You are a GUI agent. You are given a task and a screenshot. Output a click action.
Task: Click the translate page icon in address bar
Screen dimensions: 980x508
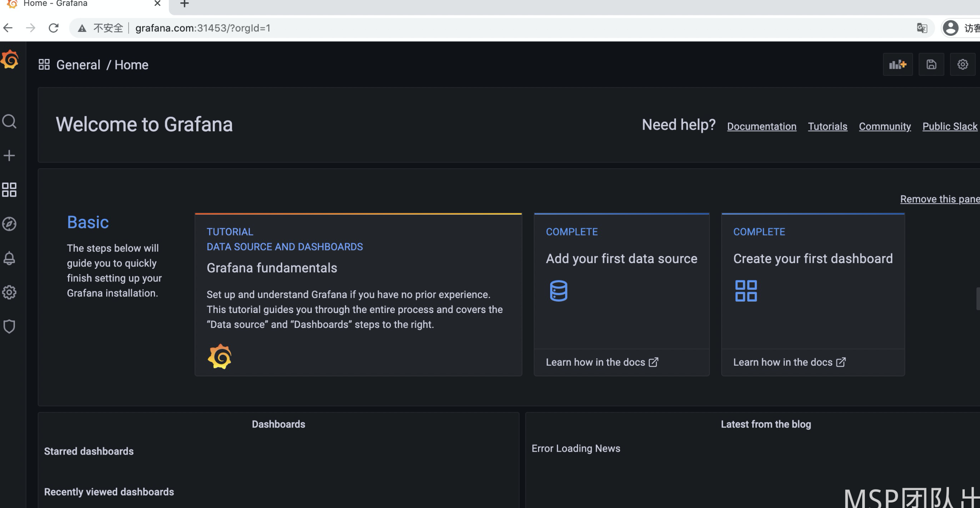tap(922, 28)
